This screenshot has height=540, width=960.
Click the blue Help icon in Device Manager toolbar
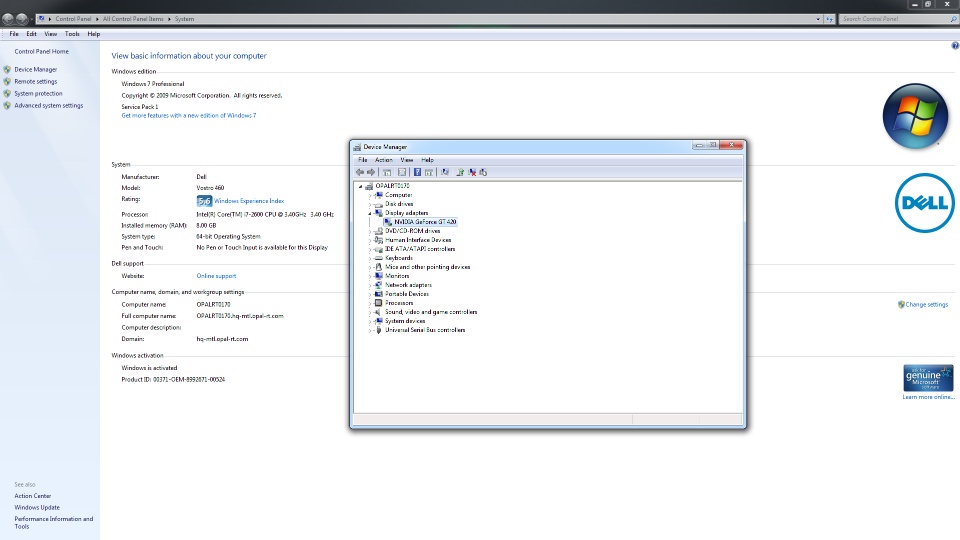pyautogui.click(x=418, y=173)
